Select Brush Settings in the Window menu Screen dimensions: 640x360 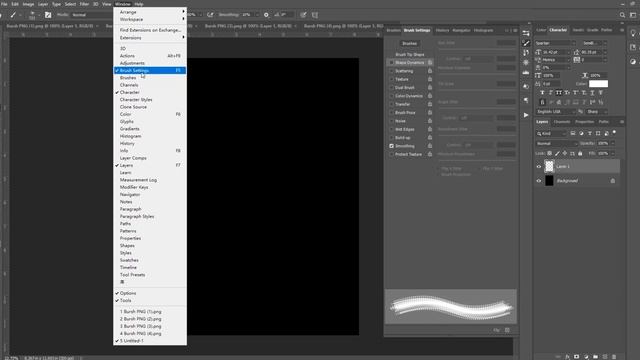(x=150, y=70)
